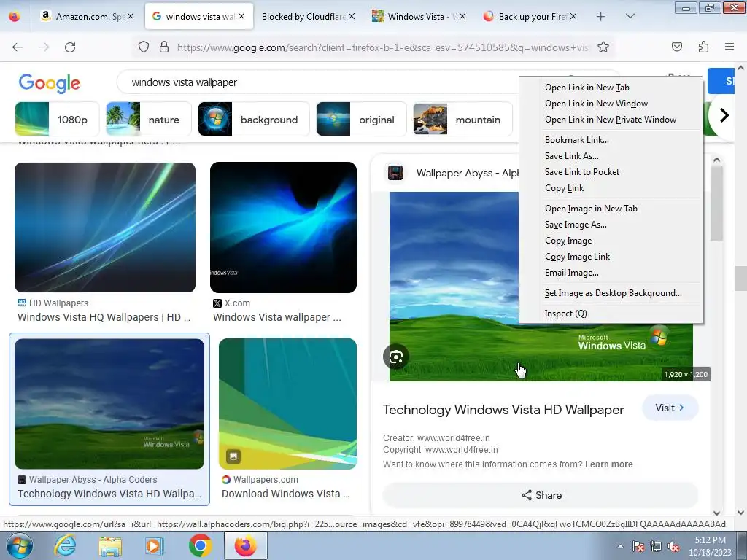Click the Firefox back arrow button
This screenshot has height=560, width=747.
pos(18,47)
